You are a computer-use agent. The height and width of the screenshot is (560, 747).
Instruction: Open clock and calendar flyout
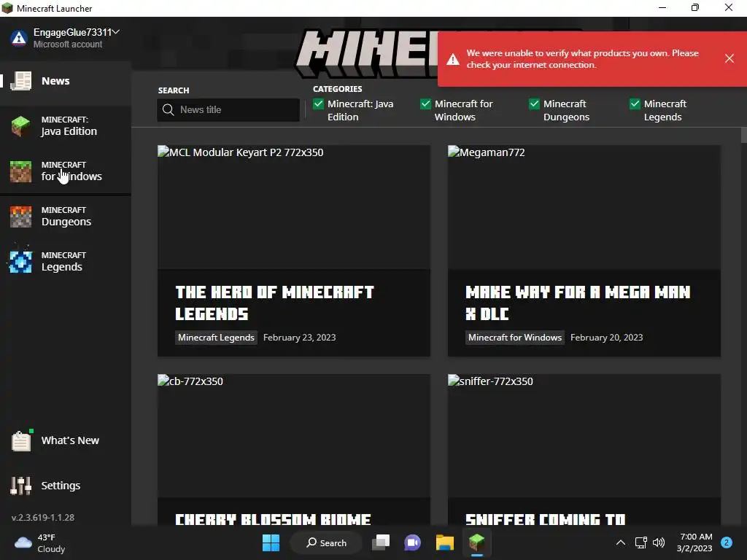coord(694,542)
